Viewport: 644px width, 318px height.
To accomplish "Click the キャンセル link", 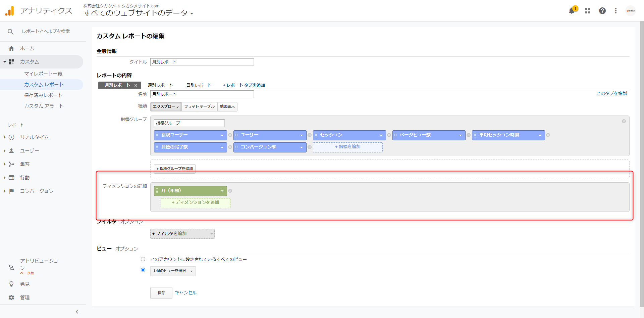I will (x=185, y=293).
